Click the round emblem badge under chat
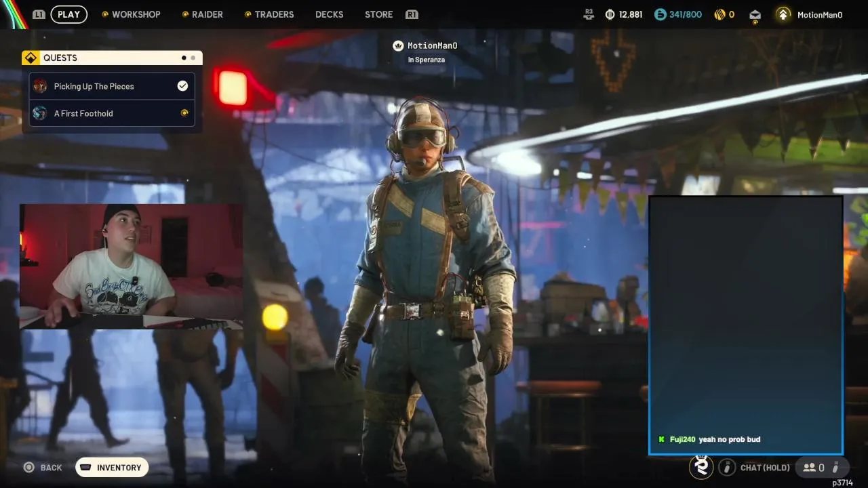This screenshot has height=488, width=868. (701, 466)
